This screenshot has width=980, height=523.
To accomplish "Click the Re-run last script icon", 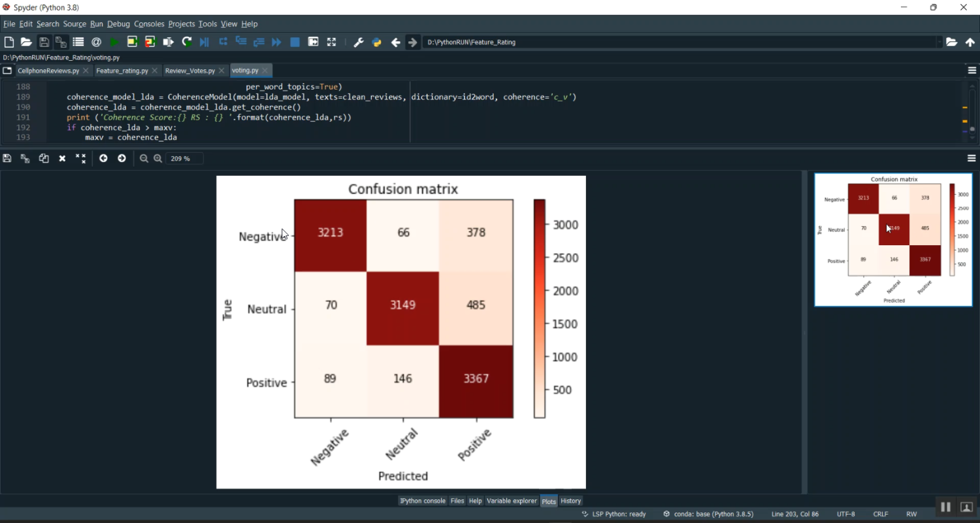I will click(188, 42).
